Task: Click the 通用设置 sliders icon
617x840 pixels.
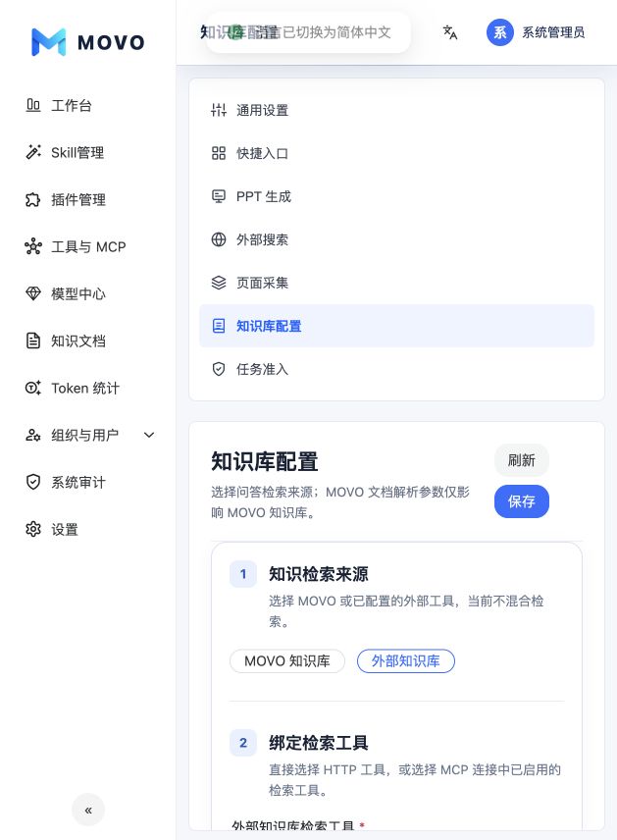Action: tap(219, 110)
